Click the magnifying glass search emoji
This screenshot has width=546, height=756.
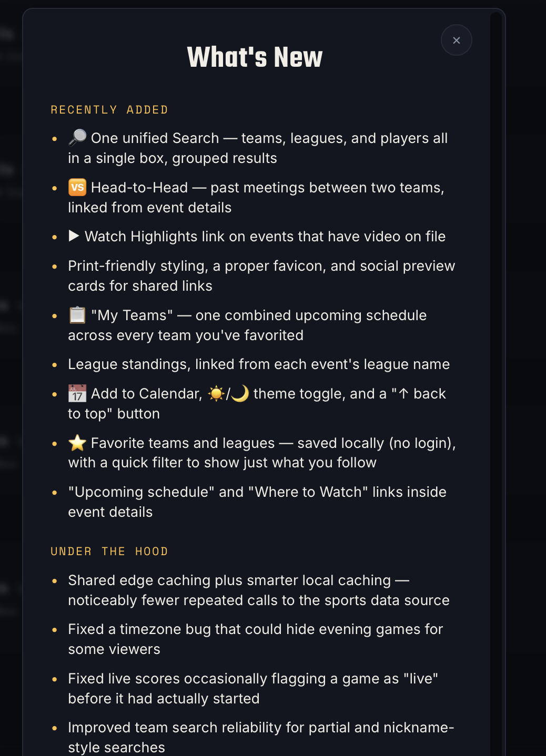[x=77, y=138]
